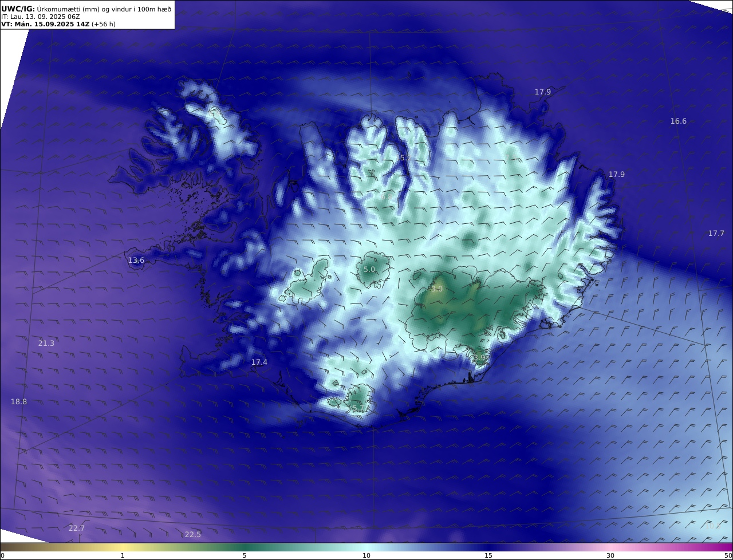Click the 50 tick on the color scale
Viewport: 733px width, 560px height.
click(x=728, y=555)
